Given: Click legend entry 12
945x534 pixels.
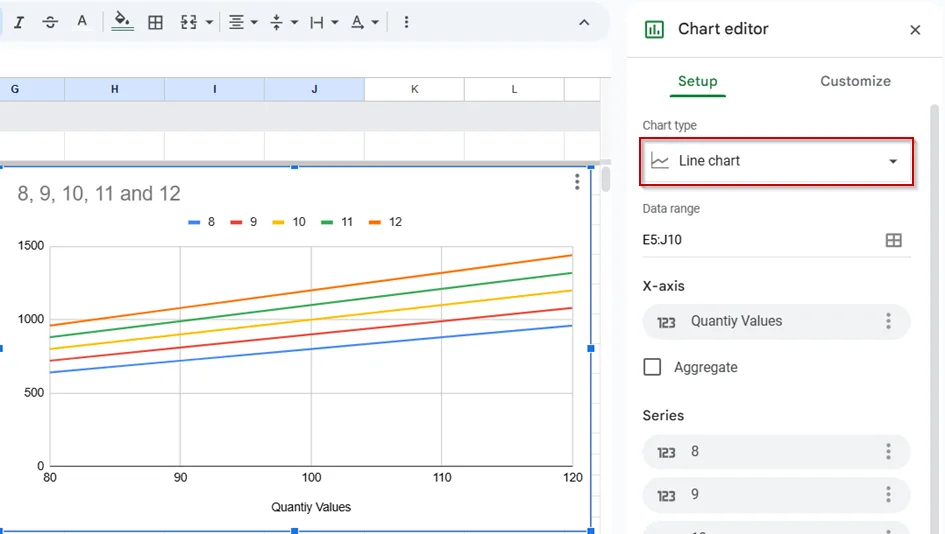Looking at the screenshot, I should pyautogui.click(x=386, y=222).
